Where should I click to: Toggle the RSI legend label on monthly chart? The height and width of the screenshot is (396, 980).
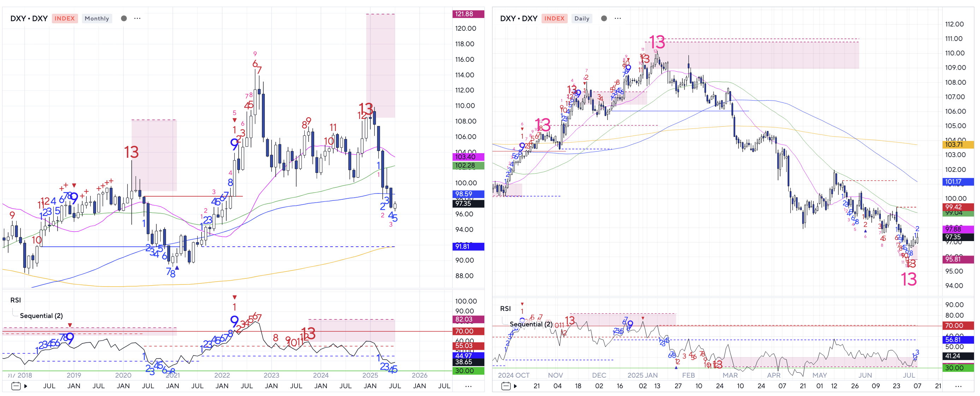pyautogui.click(x=16, y=300)
